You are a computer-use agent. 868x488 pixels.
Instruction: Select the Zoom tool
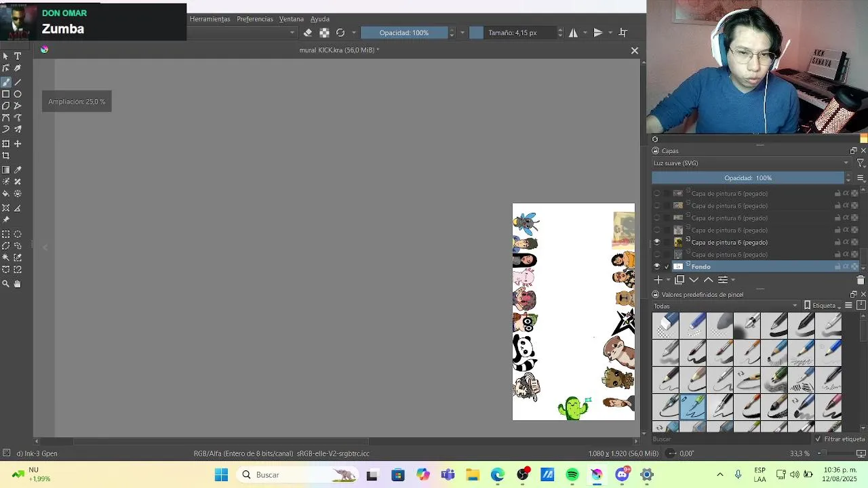[6, 284]
